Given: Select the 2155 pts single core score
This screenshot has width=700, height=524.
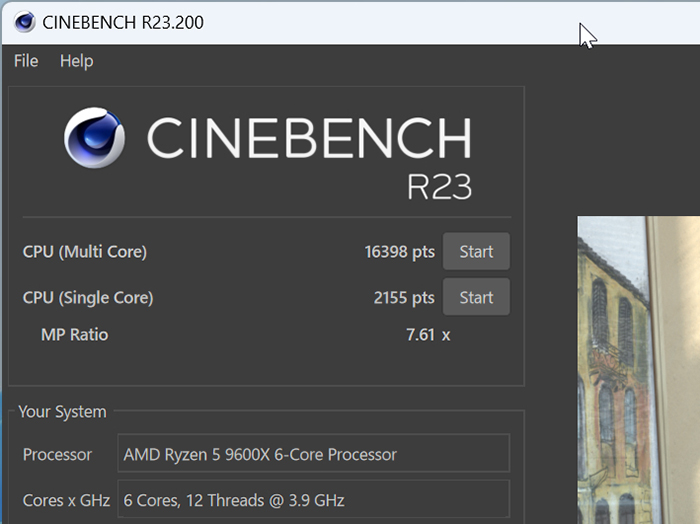Looking at the screenshot, I should click(x=404, y=298).
